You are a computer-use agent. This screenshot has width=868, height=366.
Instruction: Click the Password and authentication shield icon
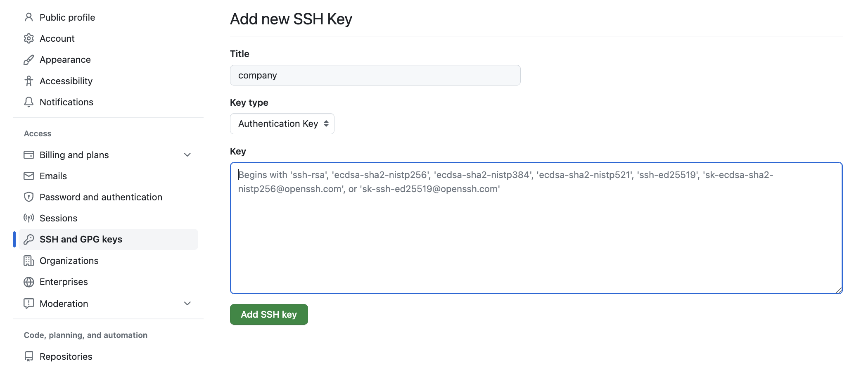click(x=28, y=197)
